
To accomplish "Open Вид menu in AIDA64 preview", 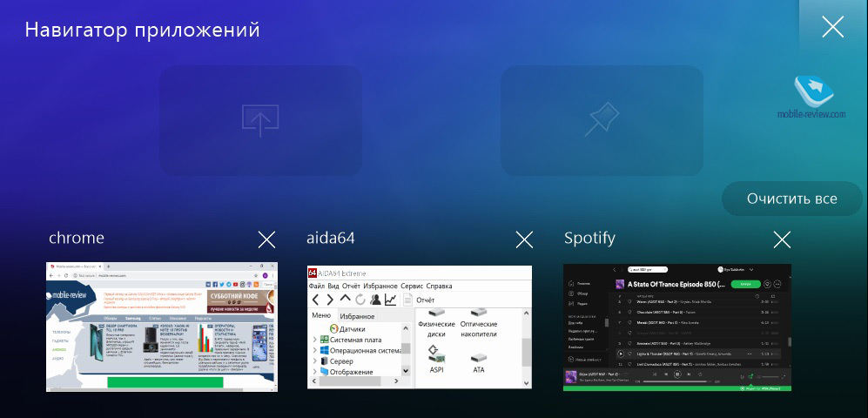I will click(x=333, y=287).
